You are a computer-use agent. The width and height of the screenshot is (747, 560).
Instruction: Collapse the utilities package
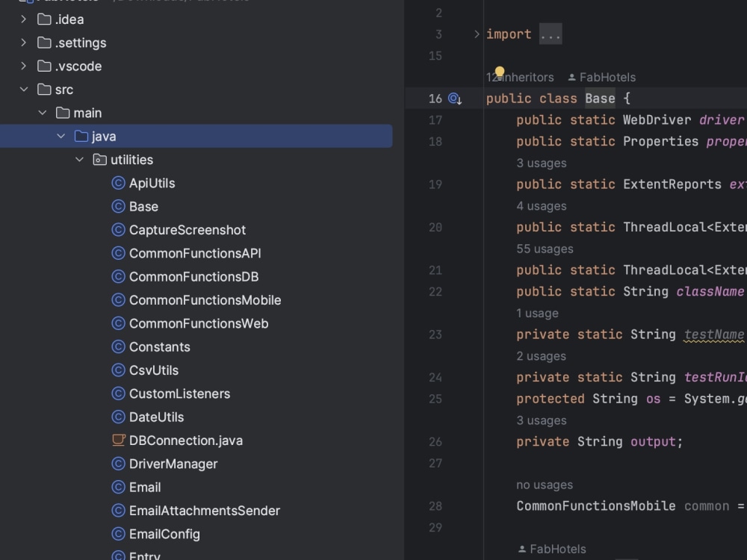[x=79, y=159]
